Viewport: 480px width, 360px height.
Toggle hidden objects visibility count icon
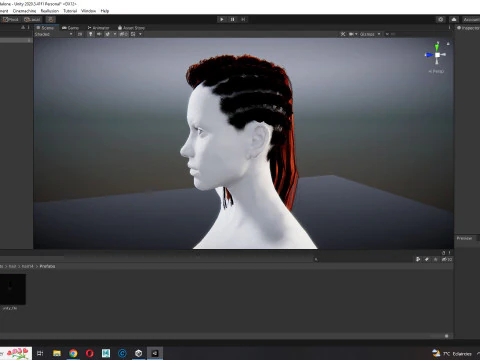point(123,34)
